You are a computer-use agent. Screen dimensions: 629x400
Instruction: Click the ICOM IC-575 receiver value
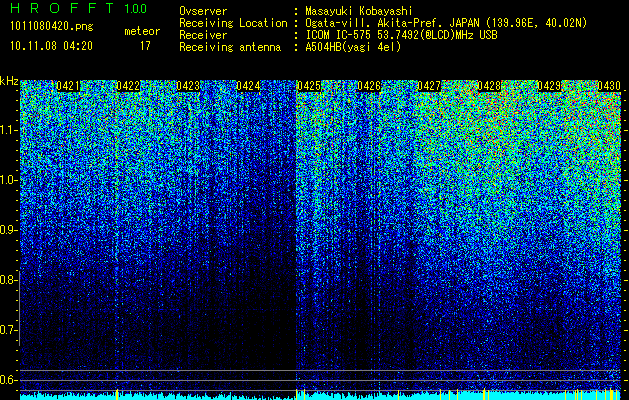coord(401,35)
